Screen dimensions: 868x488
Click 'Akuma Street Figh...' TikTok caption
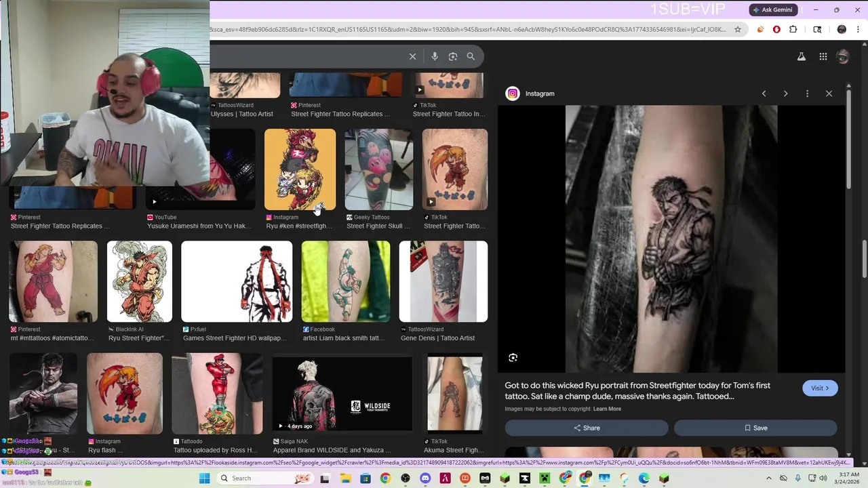[x=454, y=450]
